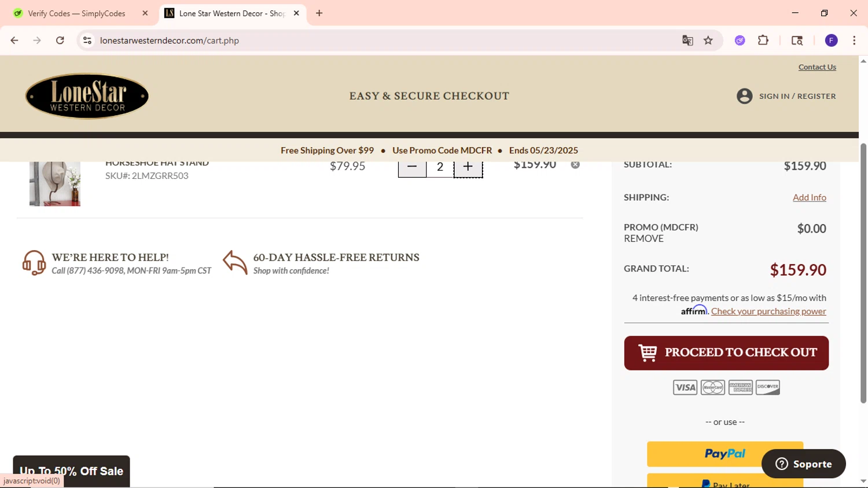
Task: Click the promo banner text Use Promo Code MDCFR
Action: tap(442, 151)
